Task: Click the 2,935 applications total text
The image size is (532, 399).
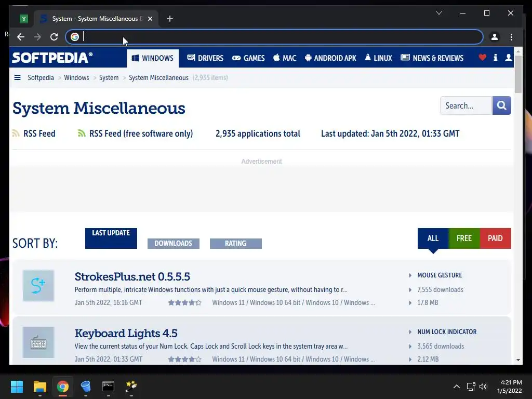Action: pos(258,134)
